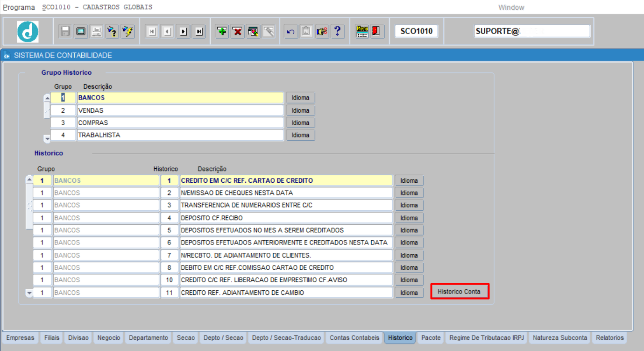Viewport: 644px width, 351px height.
Task: Open Regime De Tributacao IRPJ tab
Action: [487, 338]
